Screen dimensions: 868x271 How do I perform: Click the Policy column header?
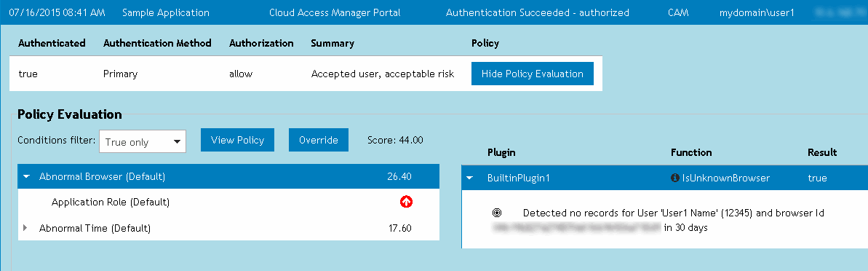pyautogui.click(x=485, y=43)
